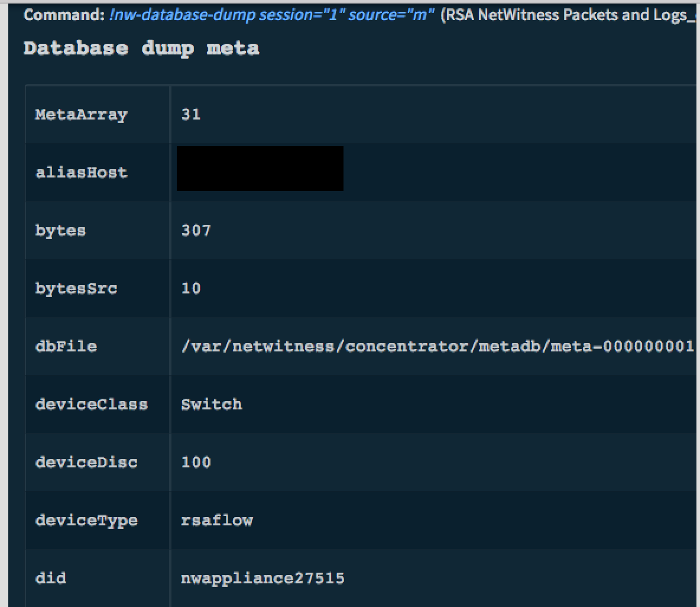Screen dimensions: 700x607
Task: Click the bytesSrc value 10
Action: [x=191, y=288]
